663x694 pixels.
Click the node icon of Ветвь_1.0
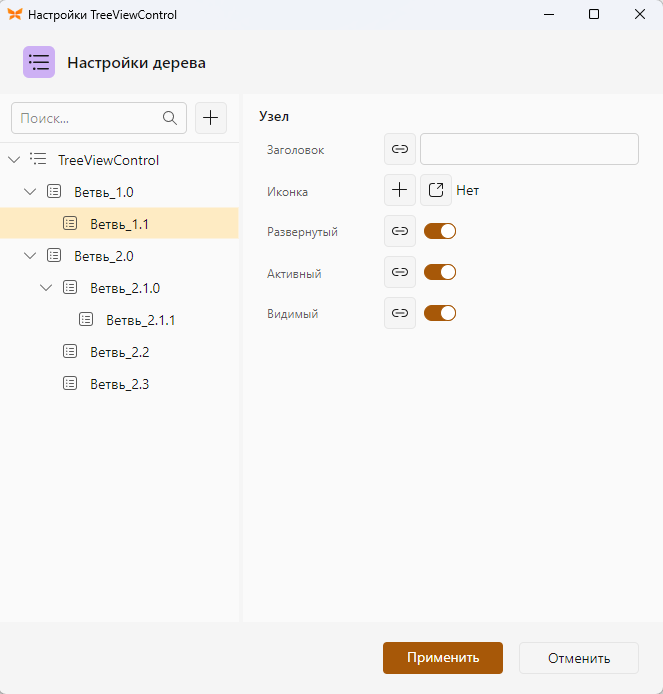(54, 191)
